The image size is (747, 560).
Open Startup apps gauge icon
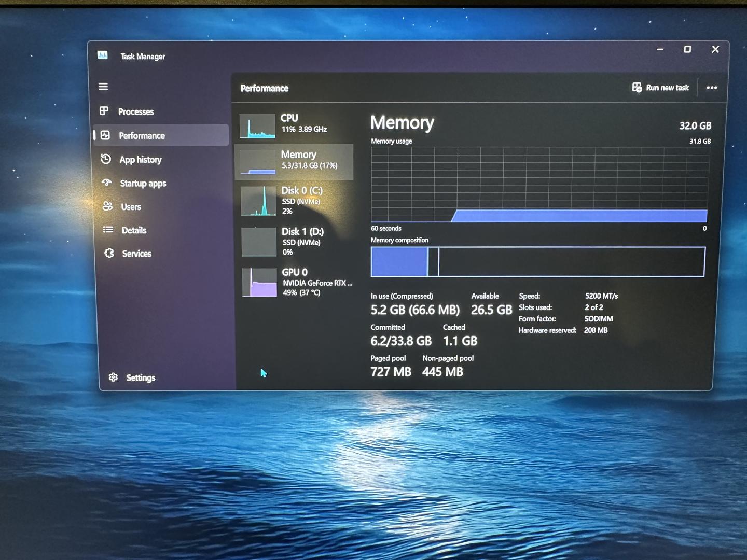(x=107, y=183)
